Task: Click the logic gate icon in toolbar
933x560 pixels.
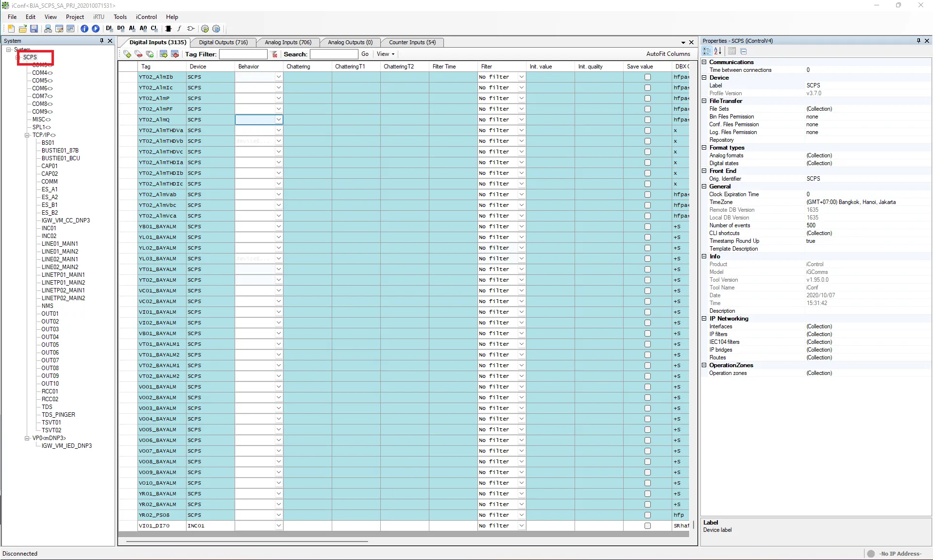Action: pos(191,29)
